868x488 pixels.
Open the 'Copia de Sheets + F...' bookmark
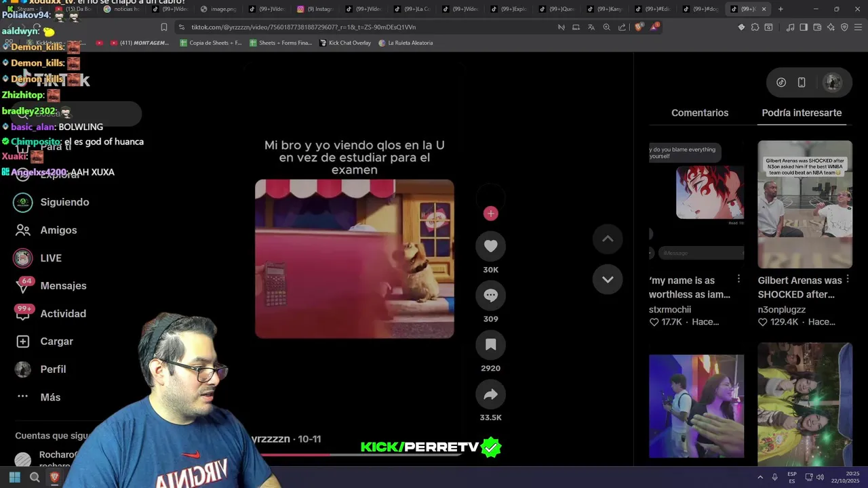tap(211, 43)
